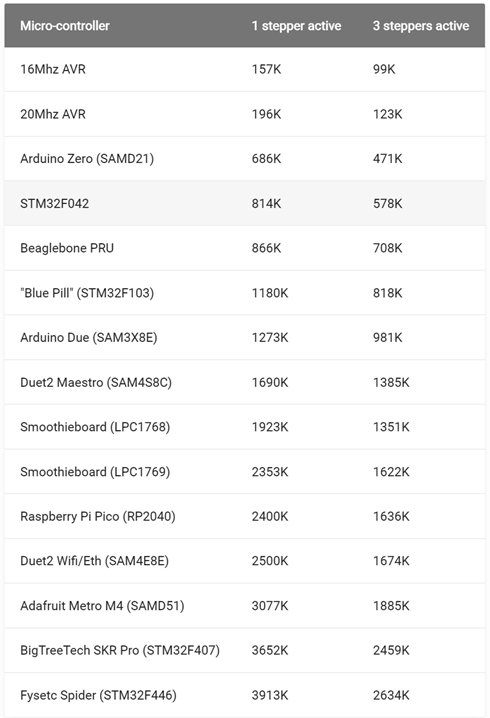Select the Arduino Due (SAM3X8E) entry
The height and width of the screenshot is (718, 490).
click(x=88, y=337)
